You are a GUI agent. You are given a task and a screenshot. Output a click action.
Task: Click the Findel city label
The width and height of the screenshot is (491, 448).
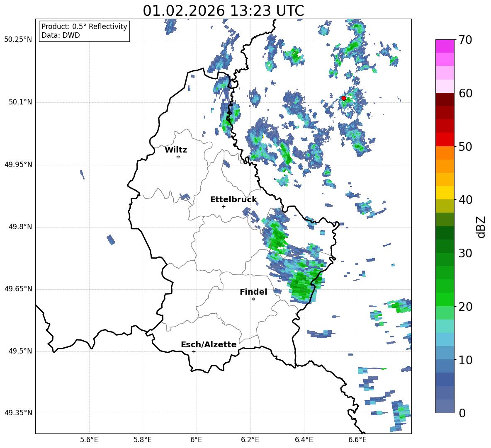[253, 292]
